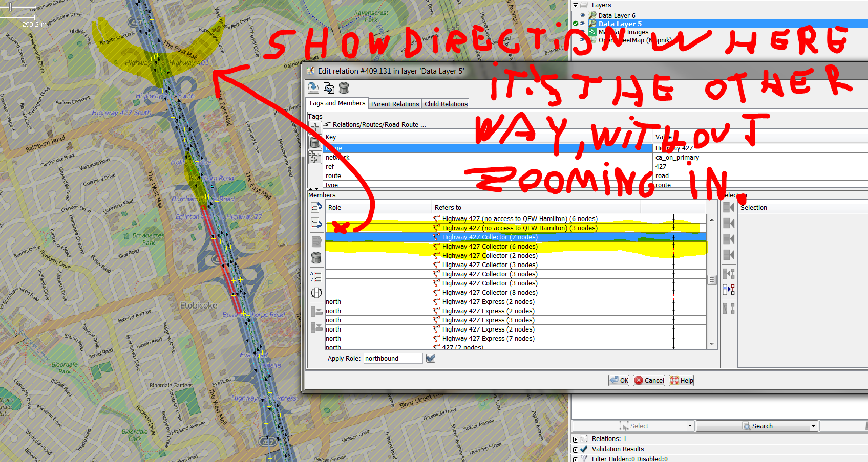
Task: Collapse the Layers panel
Action: point(575,5)
